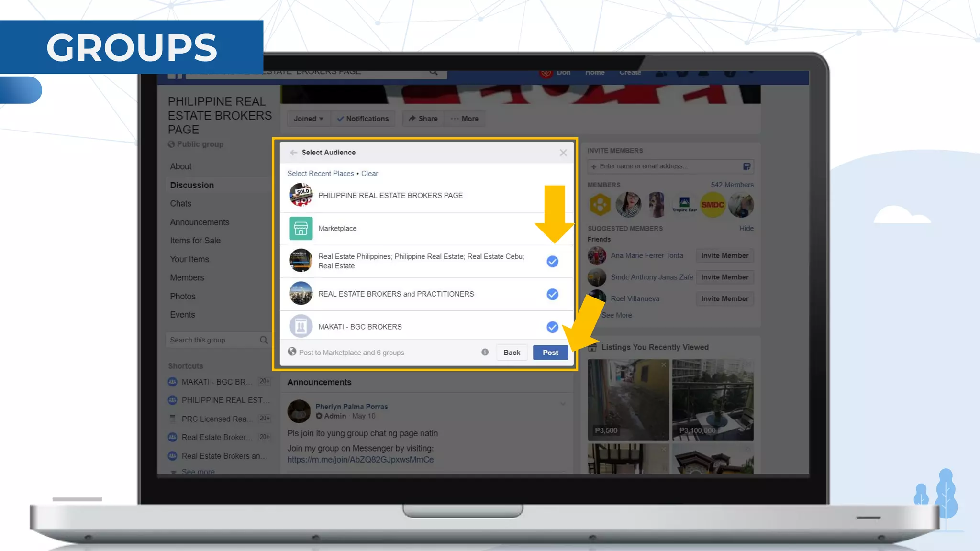This screenshot has width=980, height=551.
Task: Go to Items for Sale in the sidebar
Action: coord(195,241)
